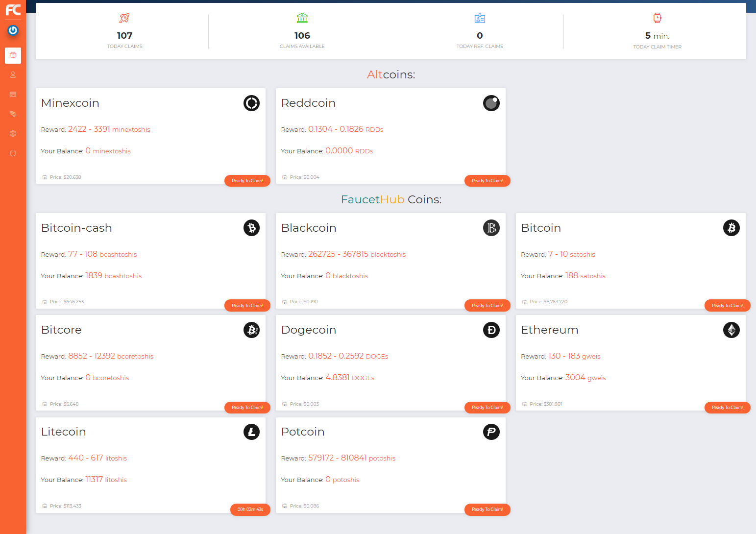This screenshot has height=534, width=756.
Task: Click the Blackcoin card title
Action: coord(309,228)
